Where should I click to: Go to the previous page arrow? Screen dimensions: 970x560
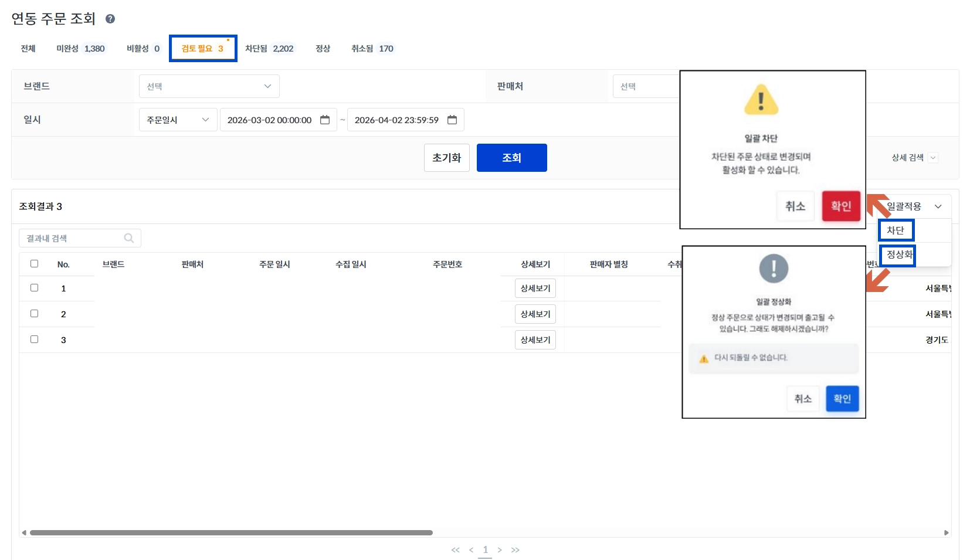(x=471, y=550)
